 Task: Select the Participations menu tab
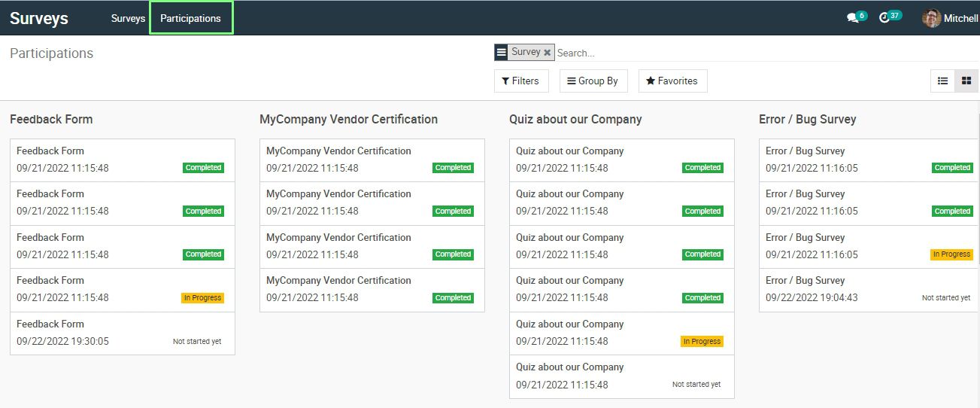click(191, 18)
